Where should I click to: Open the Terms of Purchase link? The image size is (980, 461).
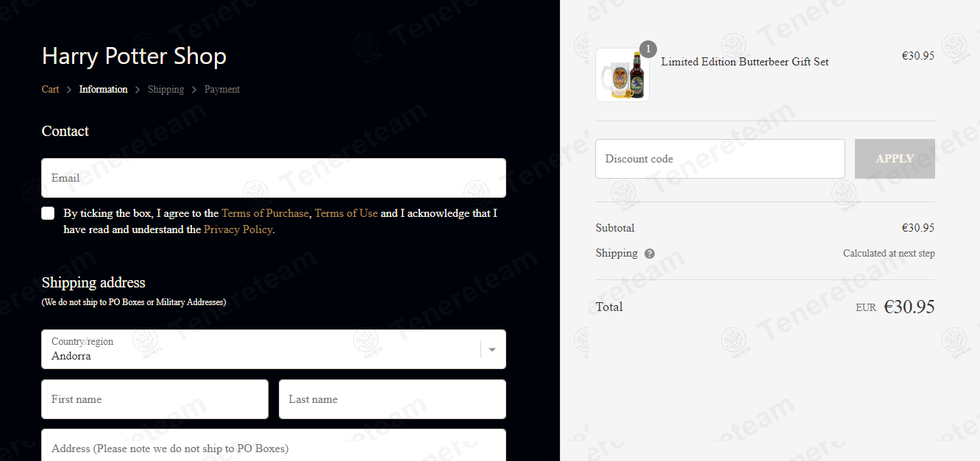click(x=265, y=213)
